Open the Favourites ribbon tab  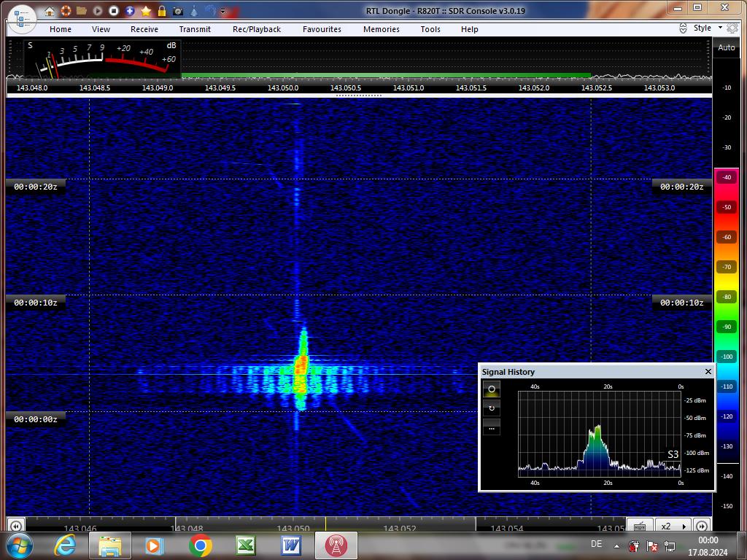pos(322,29)
